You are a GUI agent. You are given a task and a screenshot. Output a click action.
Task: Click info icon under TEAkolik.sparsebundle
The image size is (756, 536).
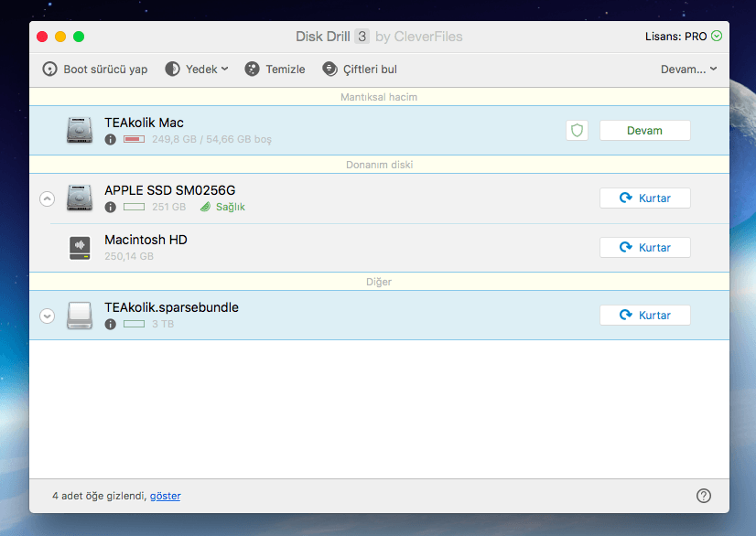click(x=111, y=324)
